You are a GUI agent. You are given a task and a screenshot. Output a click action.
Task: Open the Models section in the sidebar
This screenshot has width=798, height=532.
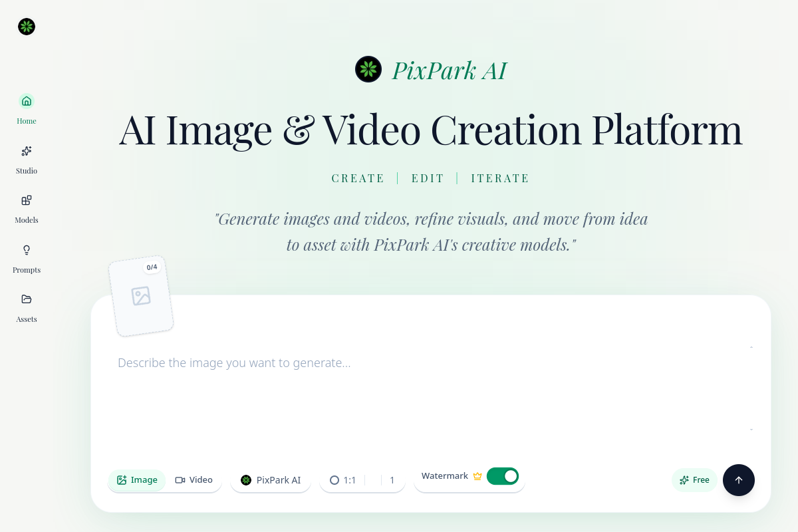[x=27, y=208]
